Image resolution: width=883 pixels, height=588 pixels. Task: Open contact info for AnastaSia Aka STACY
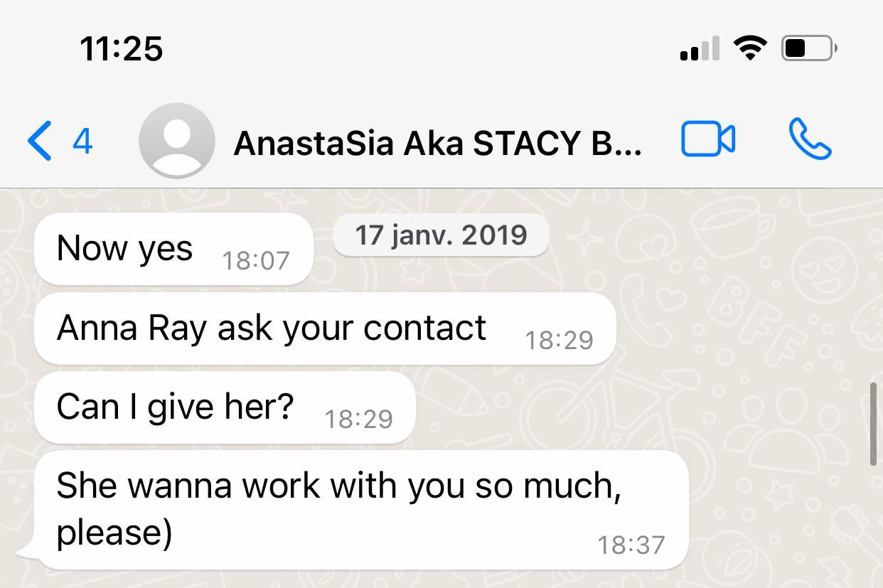click(x=437, y=144)
